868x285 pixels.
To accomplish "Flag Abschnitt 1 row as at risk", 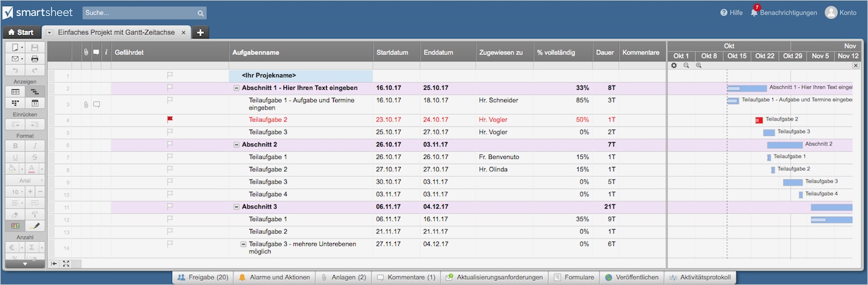I will click(170, 87).
